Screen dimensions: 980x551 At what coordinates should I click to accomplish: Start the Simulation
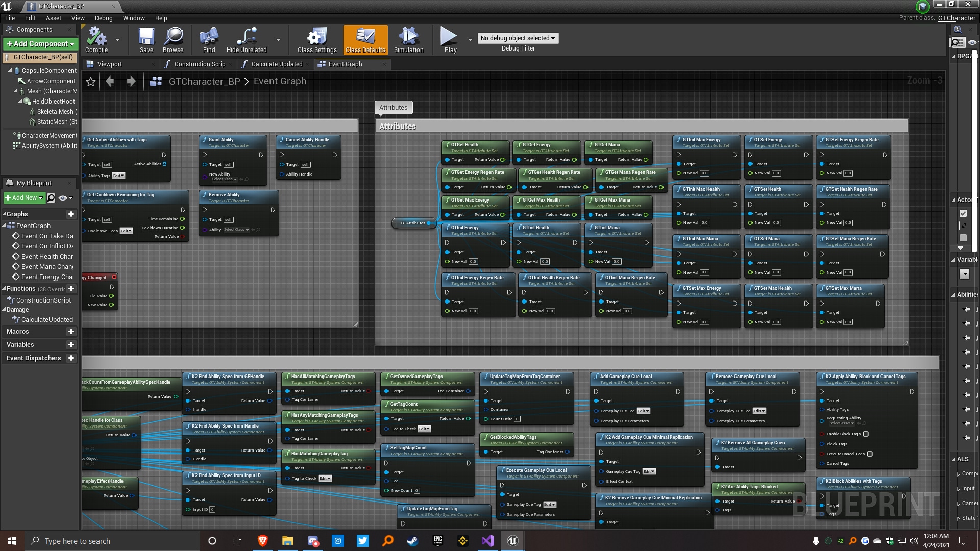tap(408, 40)
